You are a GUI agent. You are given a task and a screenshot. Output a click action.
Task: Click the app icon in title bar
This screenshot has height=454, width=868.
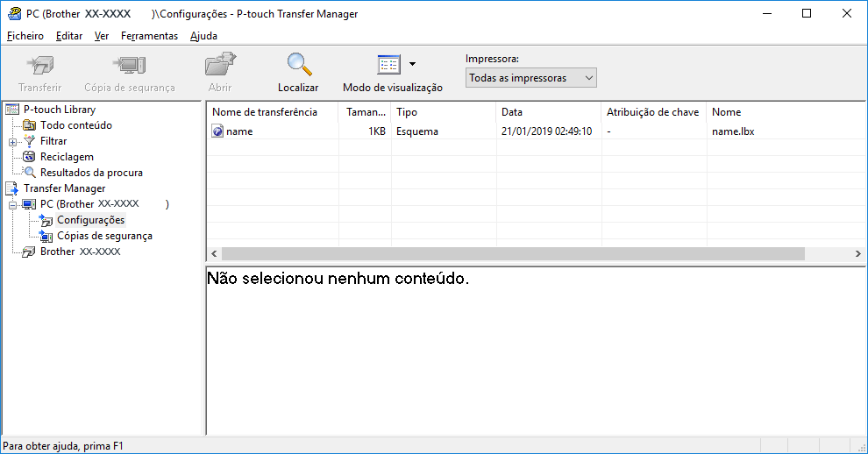tap(14, 14)
